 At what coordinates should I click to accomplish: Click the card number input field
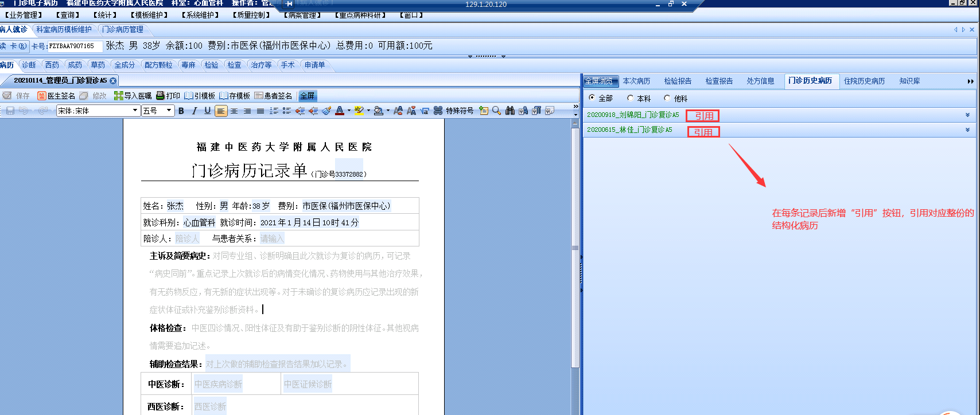coord(75,46)
